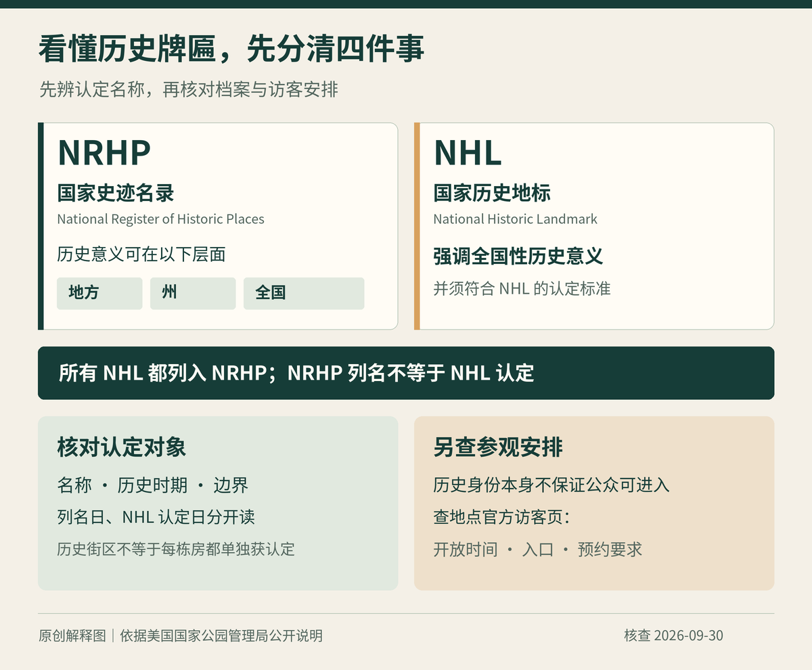812x670 pixels.
Task: Click the title 看懂历史牌匾，先分清四件事
Action: coord(231,49)
